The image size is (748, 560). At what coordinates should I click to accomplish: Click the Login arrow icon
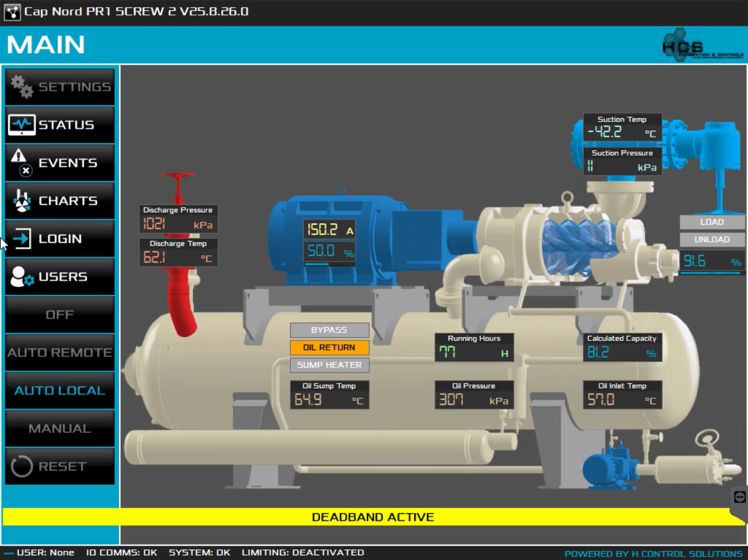point(22,239)
